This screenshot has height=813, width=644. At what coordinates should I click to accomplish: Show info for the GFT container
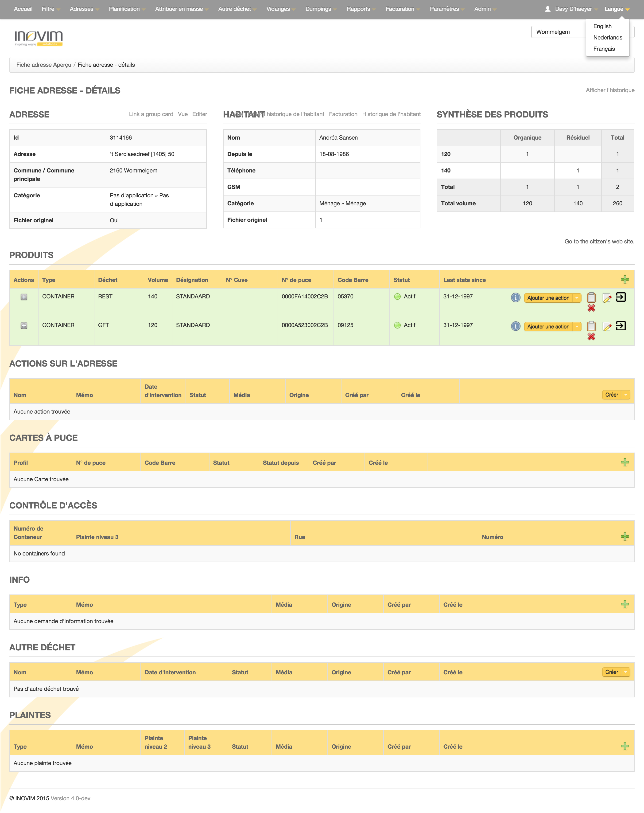516,326
